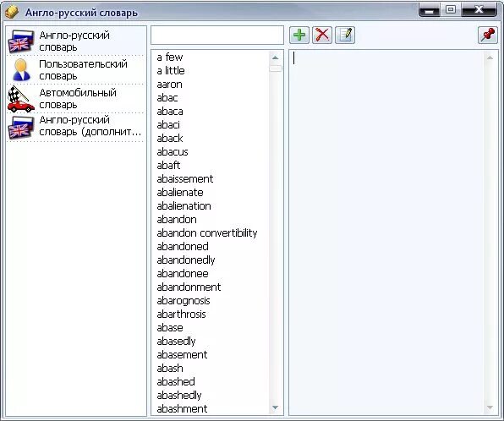Select the word 'abaca'
504x421 pixels.
pos(170,112)
